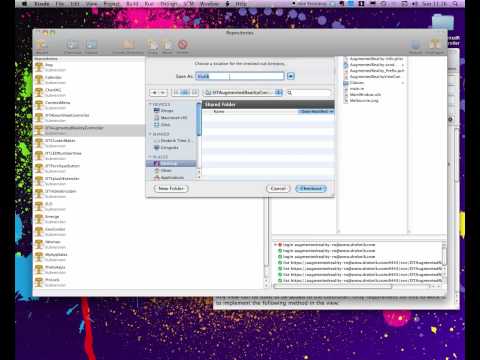Open the File menu
This screenshot has height=360, width=480.
[x=60, y=4]
